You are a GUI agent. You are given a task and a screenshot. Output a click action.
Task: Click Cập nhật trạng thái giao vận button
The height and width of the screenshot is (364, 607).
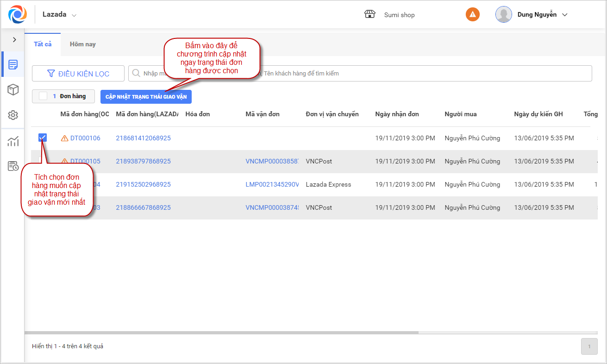146,96
